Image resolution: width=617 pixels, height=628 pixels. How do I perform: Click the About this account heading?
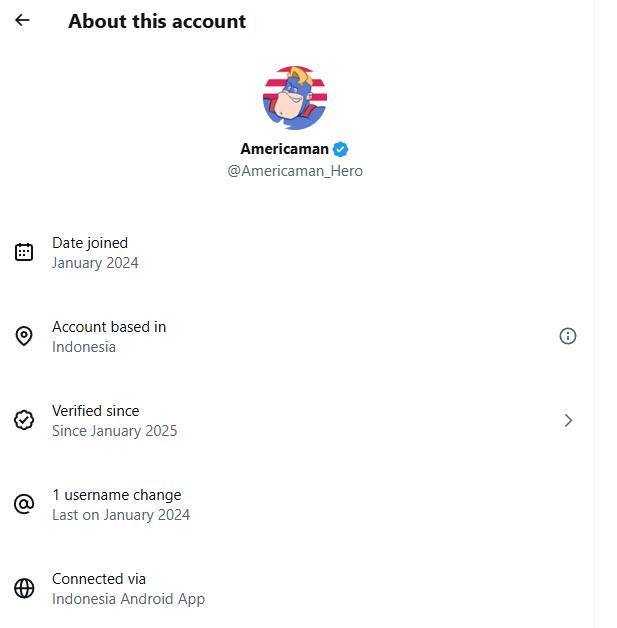[x=157, y=21]
